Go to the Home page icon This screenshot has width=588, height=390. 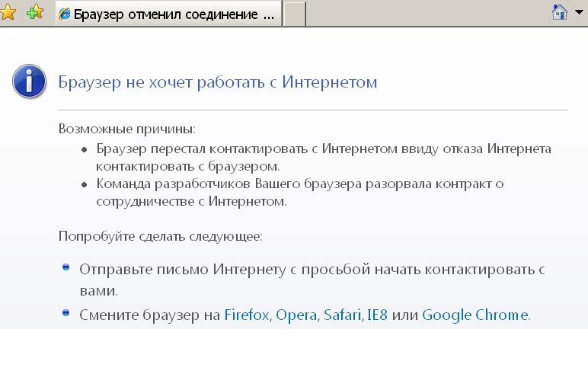click(560, 12)
